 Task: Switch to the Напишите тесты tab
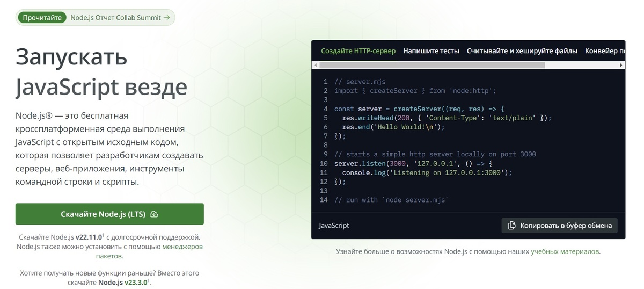(x=431, y=51)
